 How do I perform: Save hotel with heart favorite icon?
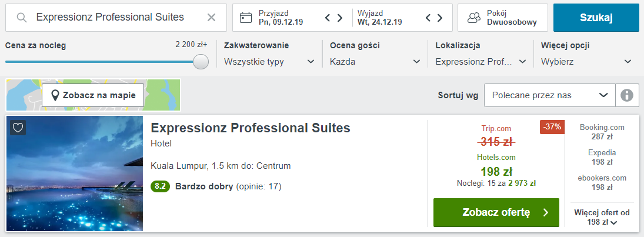18,128
